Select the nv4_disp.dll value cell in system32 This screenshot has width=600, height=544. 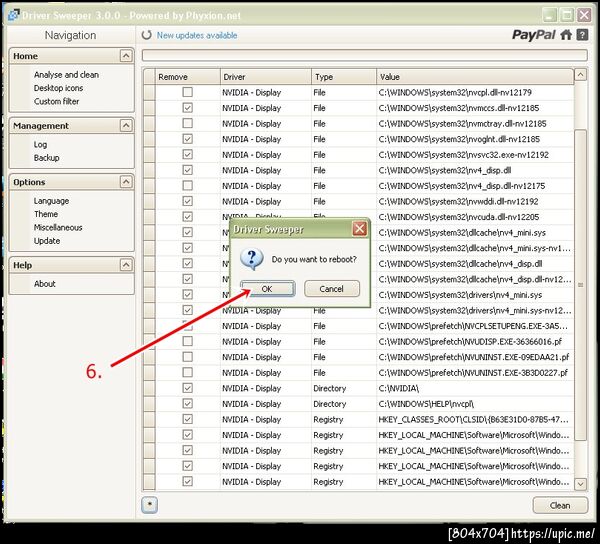pos(475,170)
